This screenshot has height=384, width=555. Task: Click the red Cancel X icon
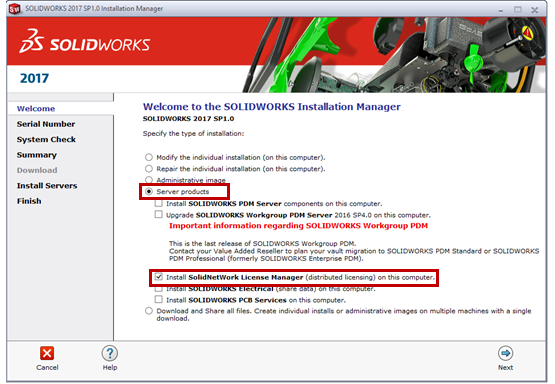[x=47, y=353]
